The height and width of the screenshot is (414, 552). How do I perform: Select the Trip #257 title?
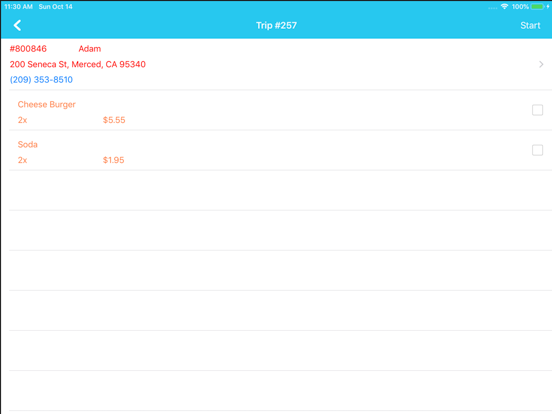click(x=276, y=25)
